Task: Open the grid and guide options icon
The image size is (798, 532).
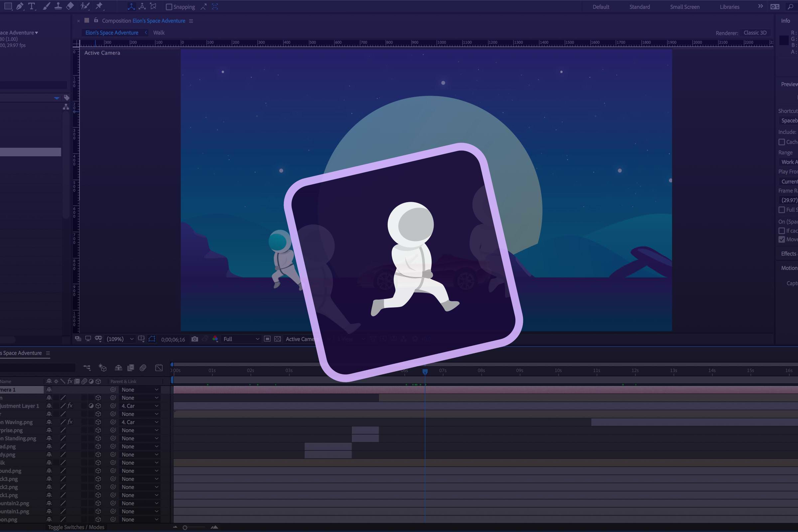Action: 142,339
